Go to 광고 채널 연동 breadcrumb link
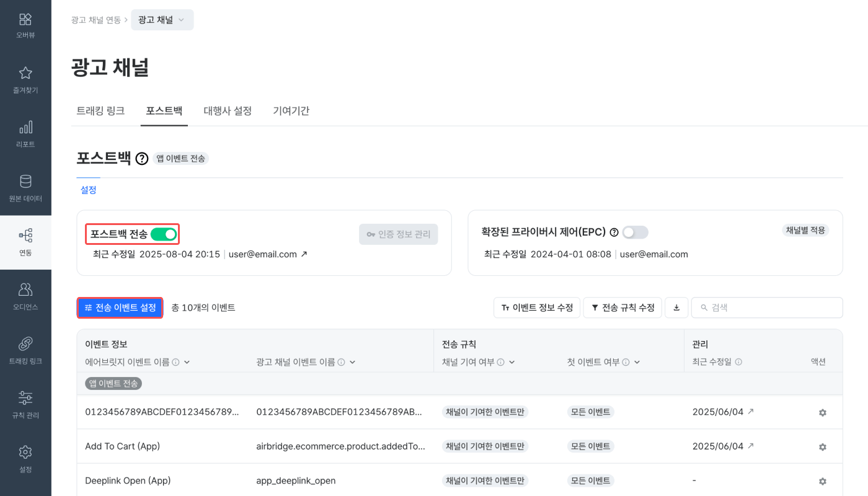 (96, 20)
